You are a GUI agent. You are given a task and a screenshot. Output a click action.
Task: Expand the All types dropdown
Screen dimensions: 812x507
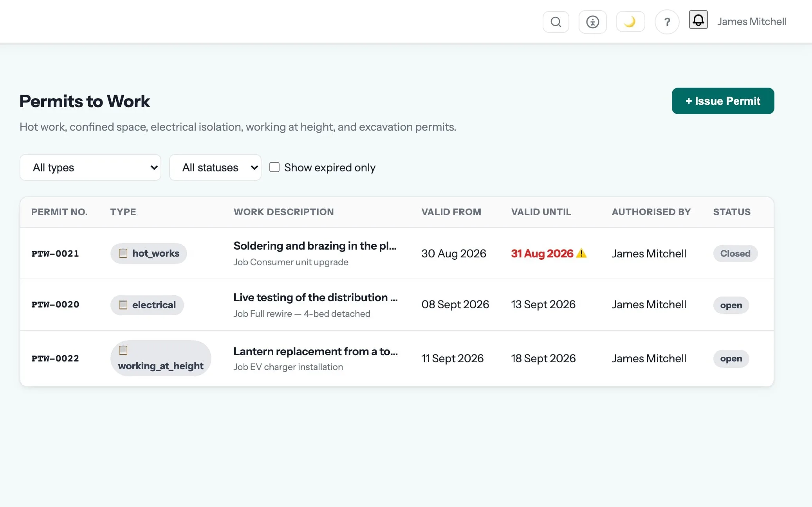tap(90, 167)
